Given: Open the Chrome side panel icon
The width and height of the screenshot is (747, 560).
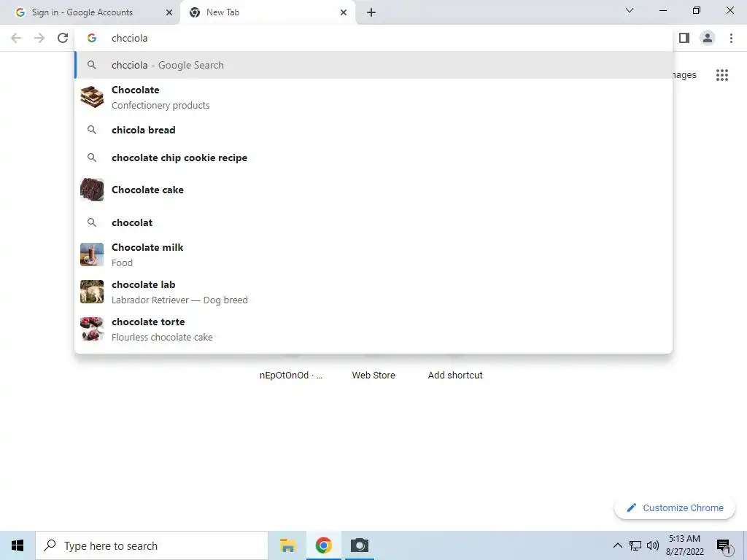Looking at the screenshot, I should click(684, 38).
